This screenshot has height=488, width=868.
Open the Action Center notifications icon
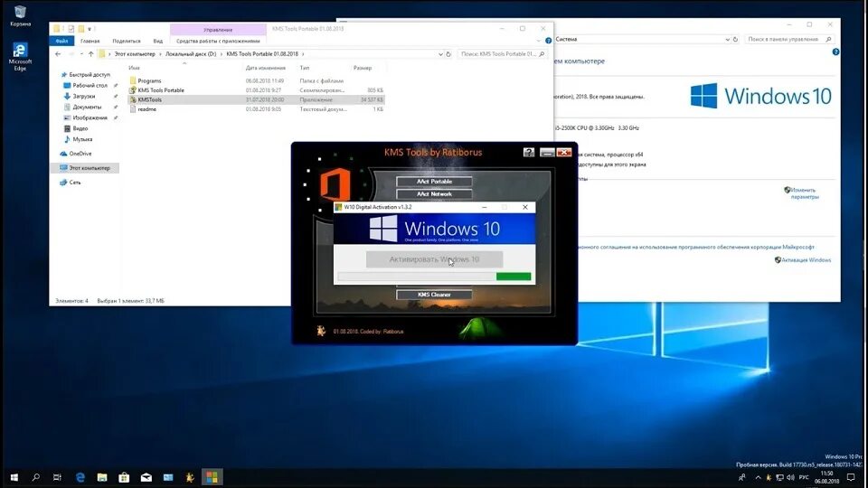[x=851, y=477]
